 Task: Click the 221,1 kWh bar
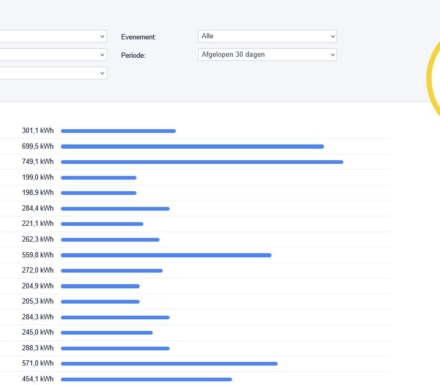click(x=102, y=224)
